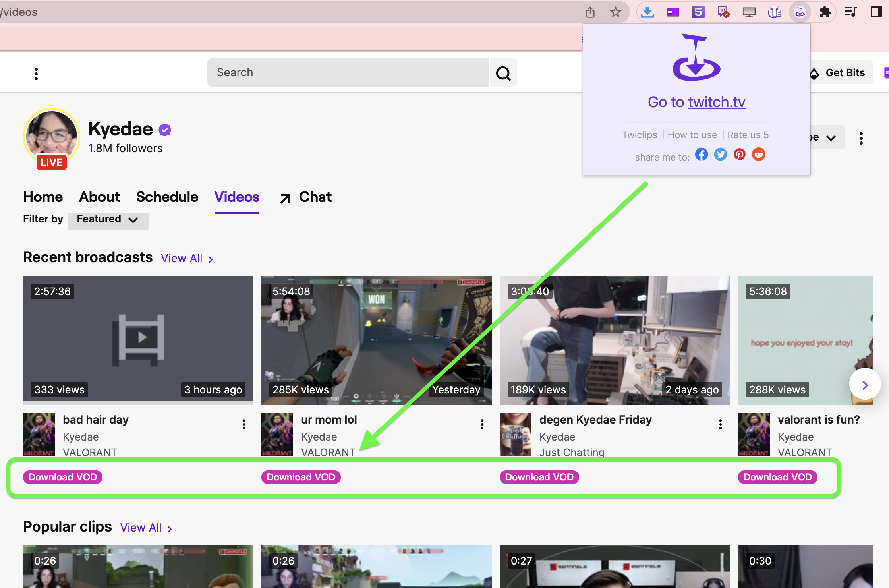This screenshot has width=889, height=588.
Task: Open 'degen Kyedae Friday' video thumbnail
Action: pos(615,340)
